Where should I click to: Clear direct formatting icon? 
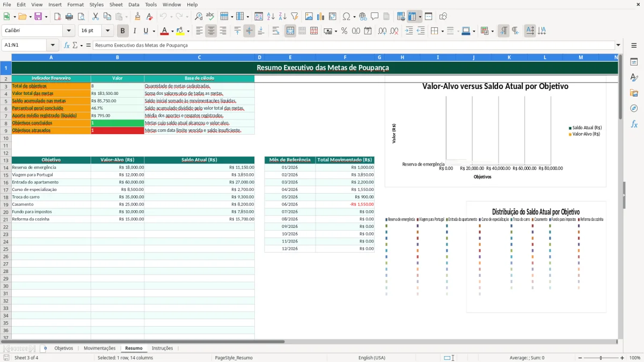click(149, 17)
